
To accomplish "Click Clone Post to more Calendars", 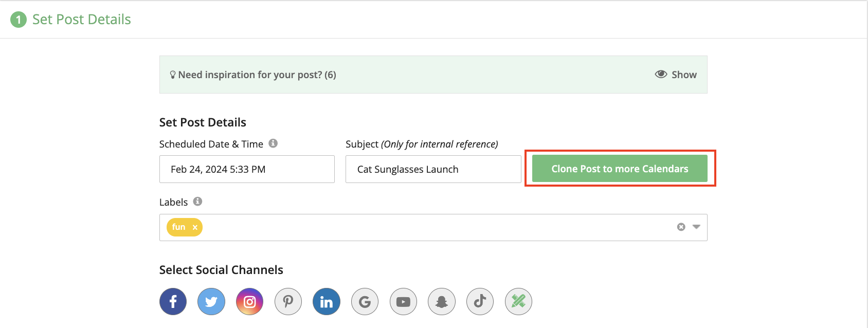I will click(x=620, y=169).
